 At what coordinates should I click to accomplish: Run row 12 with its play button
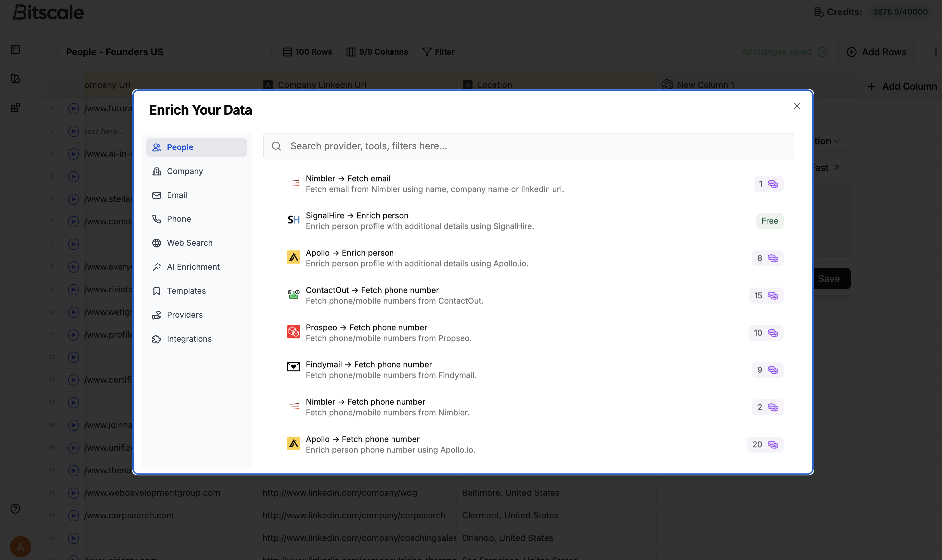point(74,357)
